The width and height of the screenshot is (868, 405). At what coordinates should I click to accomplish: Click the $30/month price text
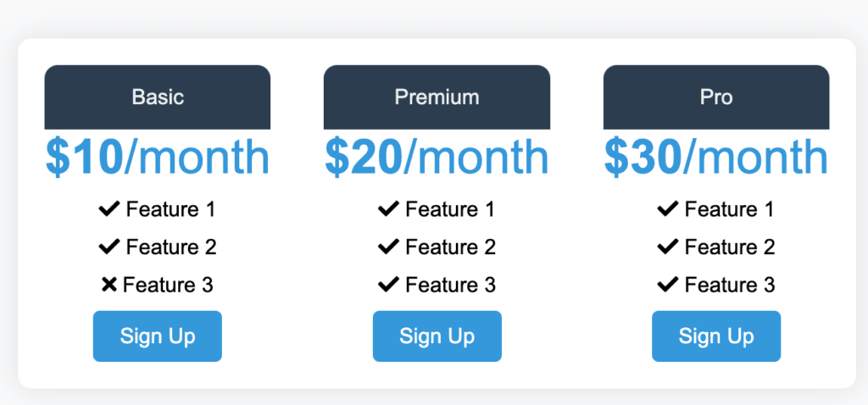click(x=716, y=157)
